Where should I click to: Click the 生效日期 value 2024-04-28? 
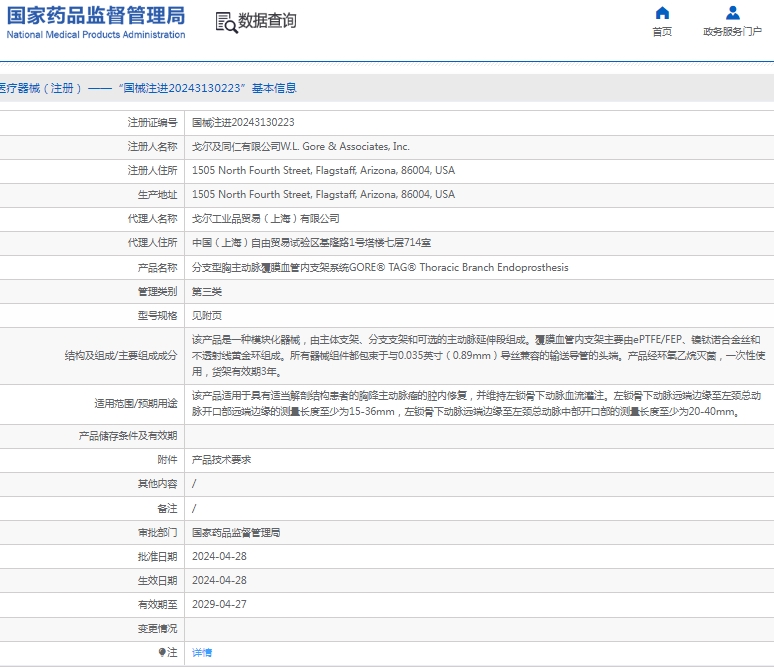[219, 581]
